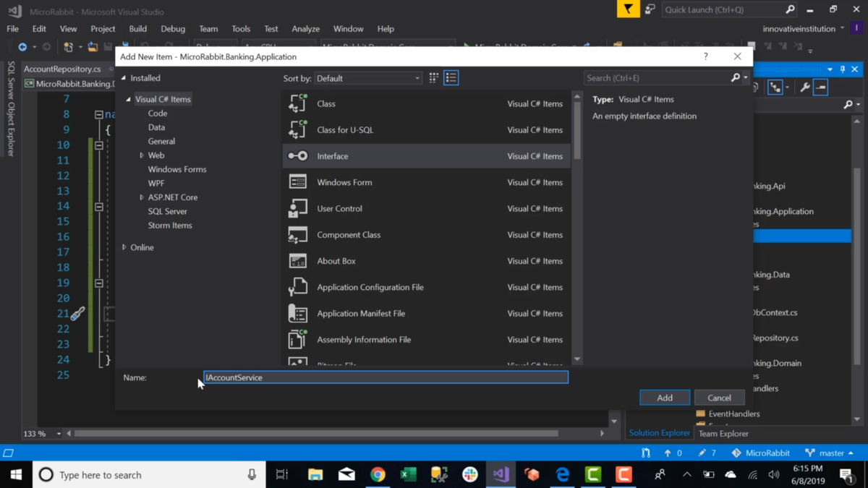
Task: Click the Cancel button
Action: click(x=719, y=398)
